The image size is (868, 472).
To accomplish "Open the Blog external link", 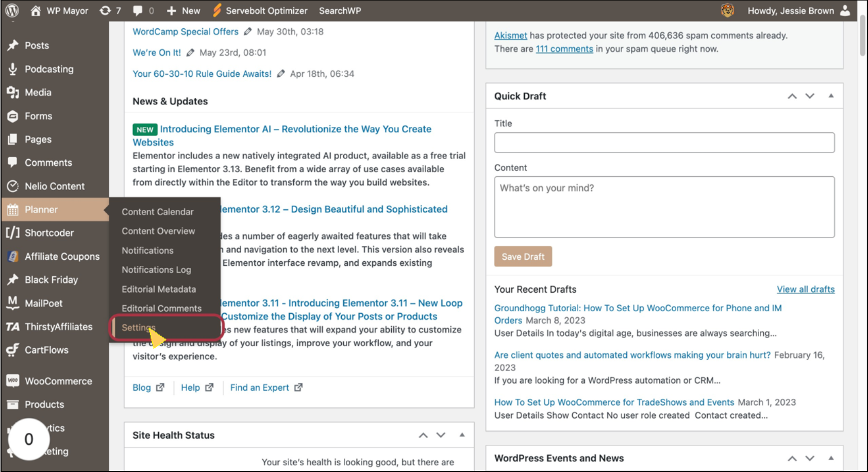I will click(148, 387).
